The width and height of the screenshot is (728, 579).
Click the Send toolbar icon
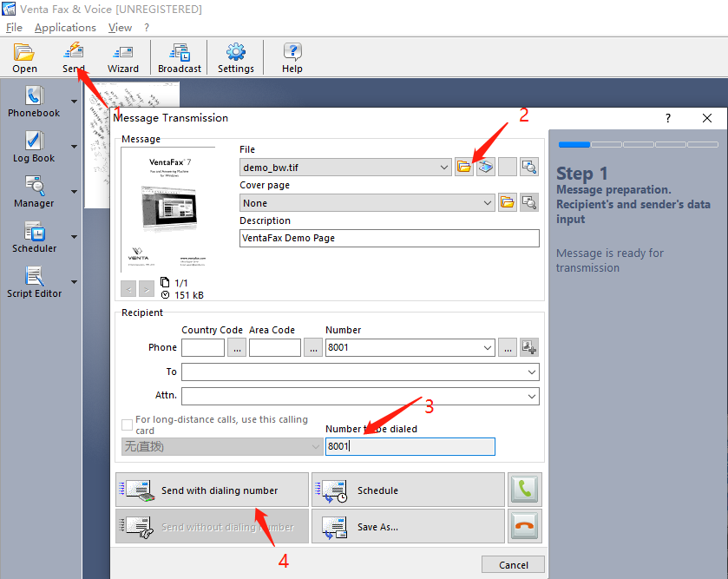74,57
